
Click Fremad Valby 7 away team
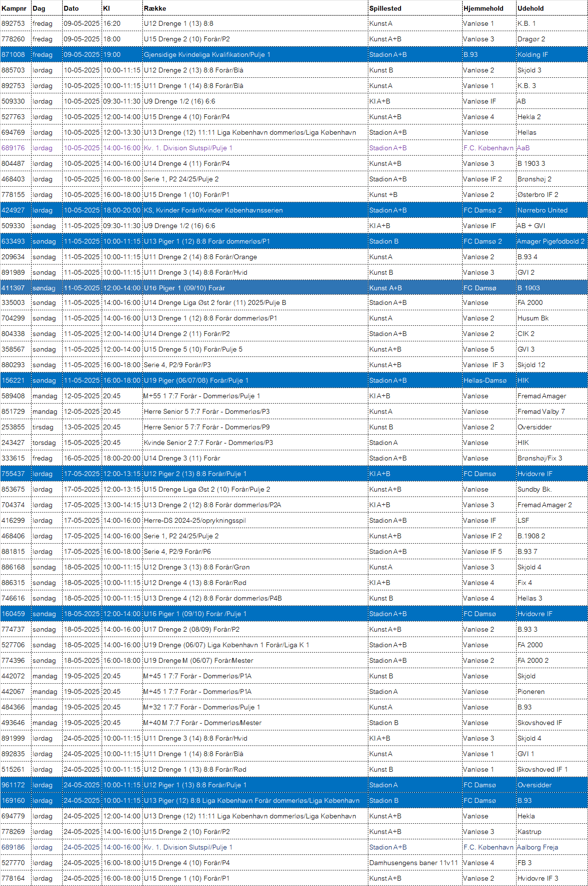tap(541, 411)
